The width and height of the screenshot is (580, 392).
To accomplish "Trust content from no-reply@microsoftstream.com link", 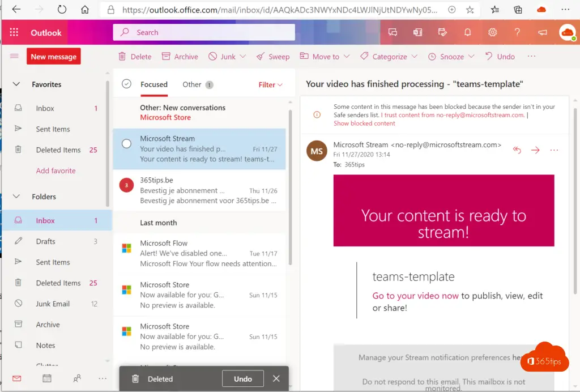I will [x=453, y=115].
